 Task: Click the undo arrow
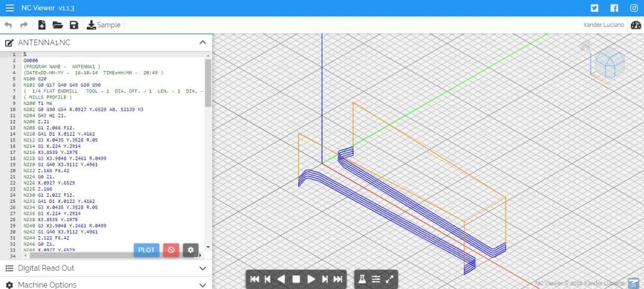click(8, 25)
